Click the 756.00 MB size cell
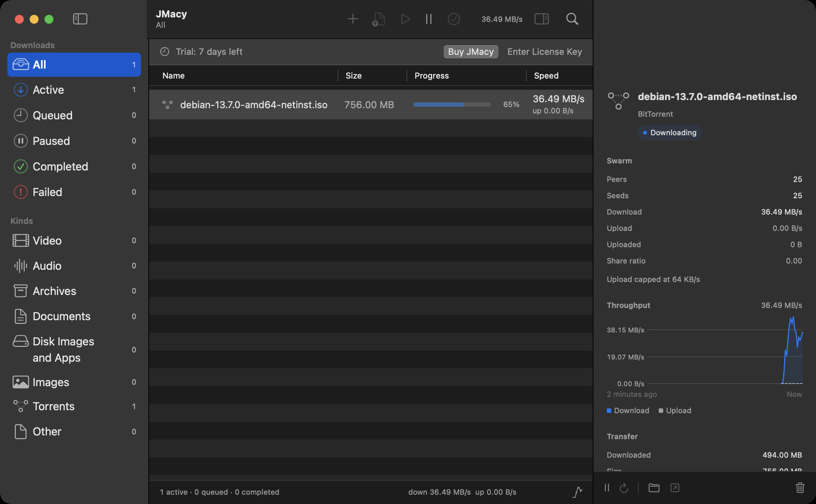This screenshot has height=504, width=816. [369, 105]
